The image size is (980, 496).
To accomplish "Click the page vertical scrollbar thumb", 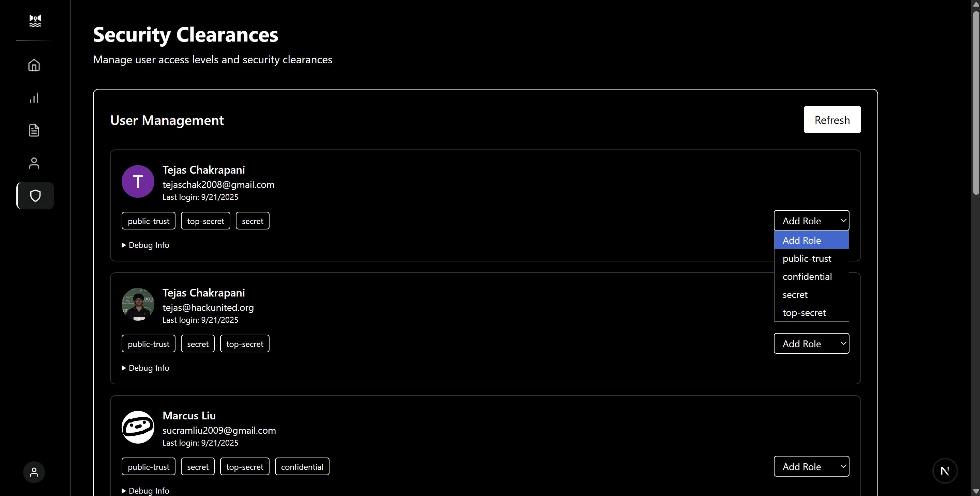I will tap(976, 102).
